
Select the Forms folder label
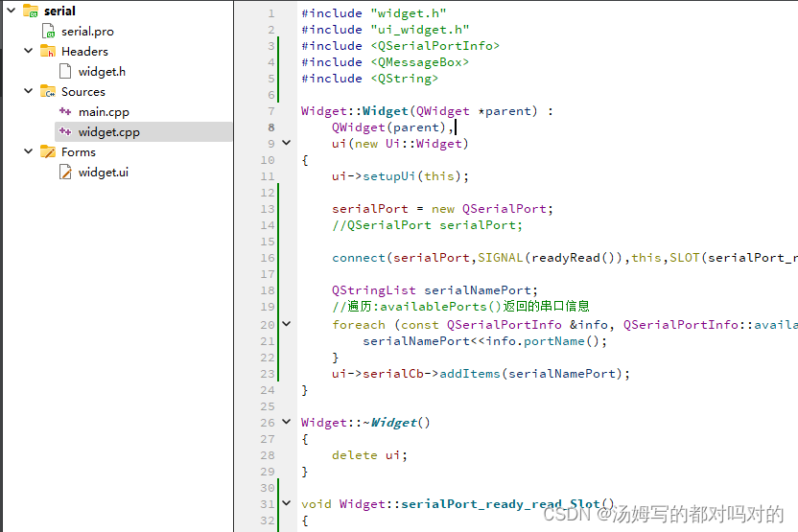[x=79, y=152]
